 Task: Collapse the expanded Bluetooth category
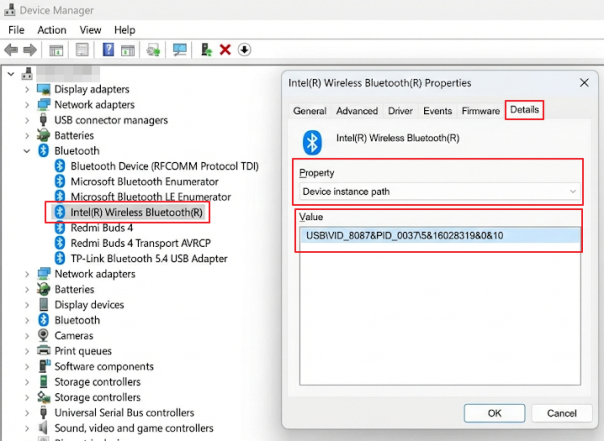coord(27,151)
